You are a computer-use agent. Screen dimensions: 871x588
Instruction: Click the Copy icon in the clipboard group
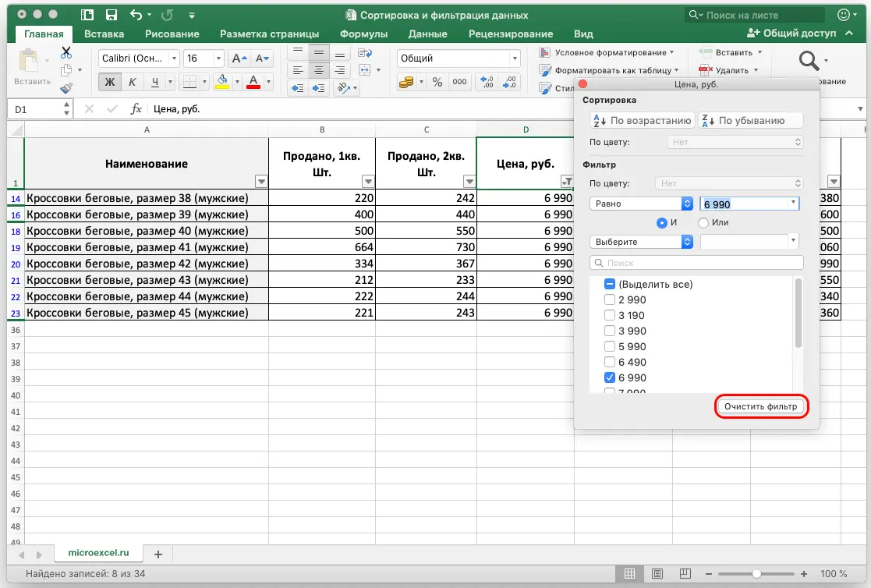click(x=66, y=70)
